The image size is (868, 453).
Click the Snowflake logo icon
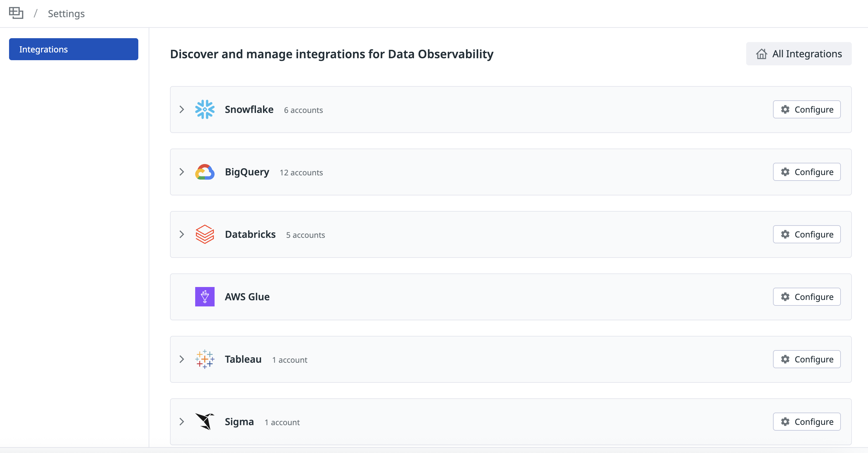[205, 109]
